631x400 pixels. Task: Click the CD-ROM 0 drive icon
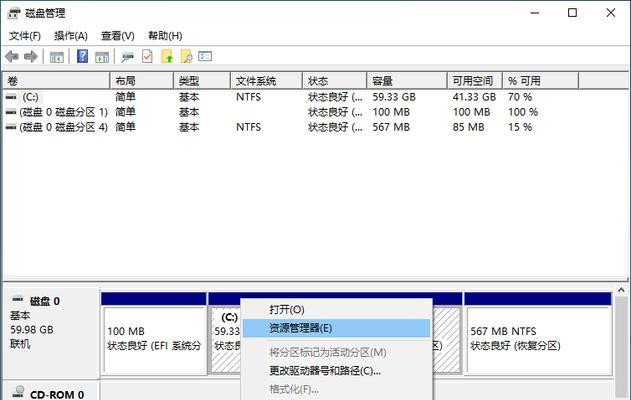18,392
